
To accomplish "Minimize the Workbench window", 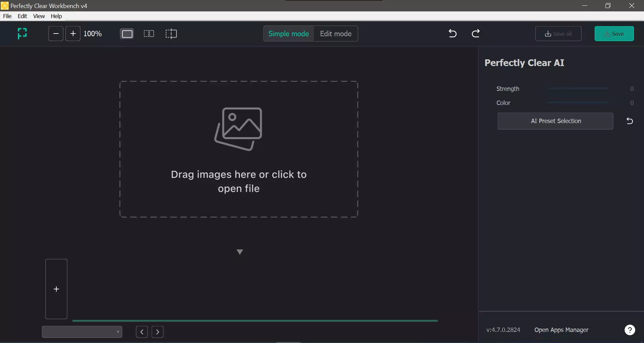I will tap(585, 6).
